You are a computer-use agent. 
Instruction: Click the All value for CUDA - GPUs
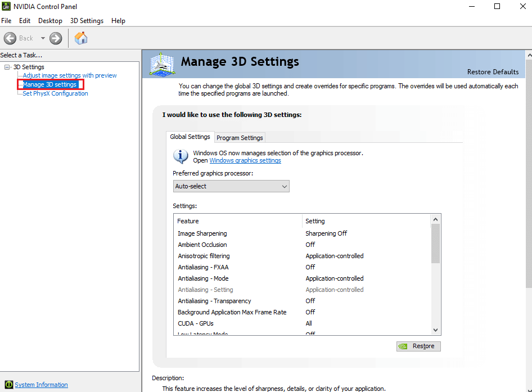308,323
